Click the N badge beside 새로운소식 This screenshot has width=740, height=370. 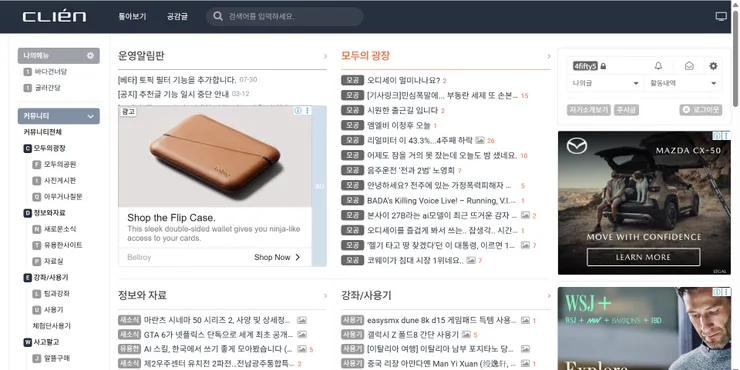36,229
